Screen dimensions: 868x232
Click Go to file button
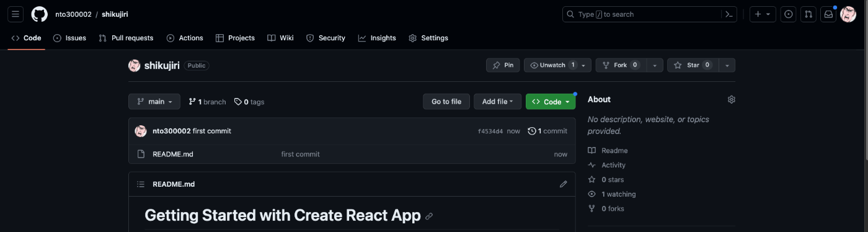click(446, 102)
